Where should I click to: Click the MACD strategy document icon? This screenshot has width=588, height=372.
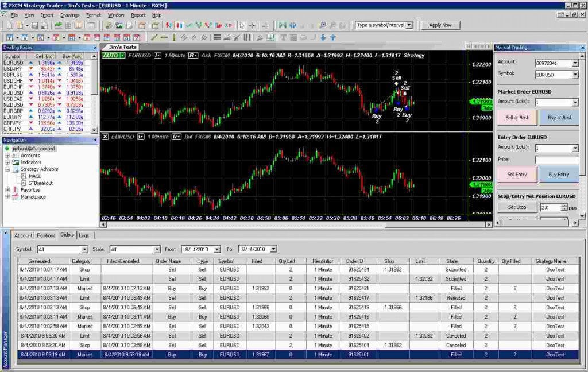pos(23,176)
